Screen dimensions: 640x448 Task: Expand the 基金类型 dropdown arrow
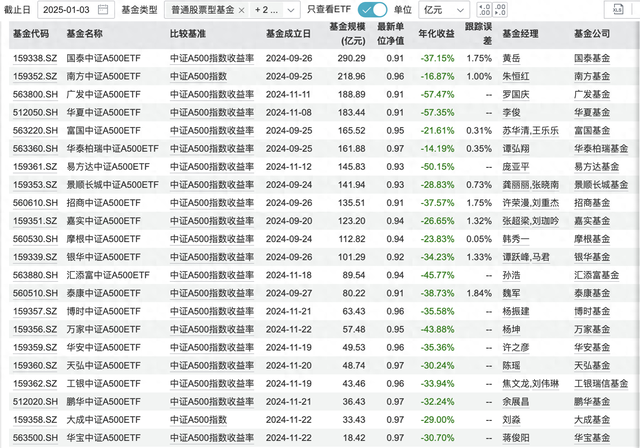(291, 10)
